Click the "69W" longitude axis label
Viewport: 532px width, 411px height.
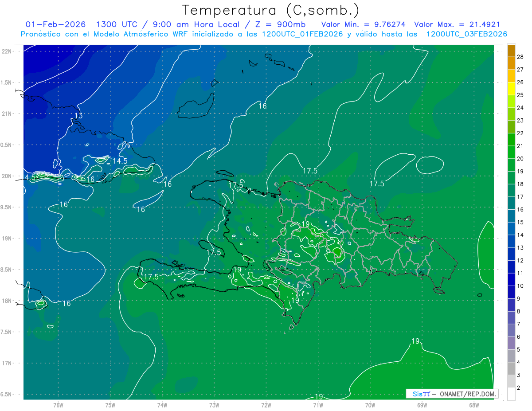tap(422, 404)
